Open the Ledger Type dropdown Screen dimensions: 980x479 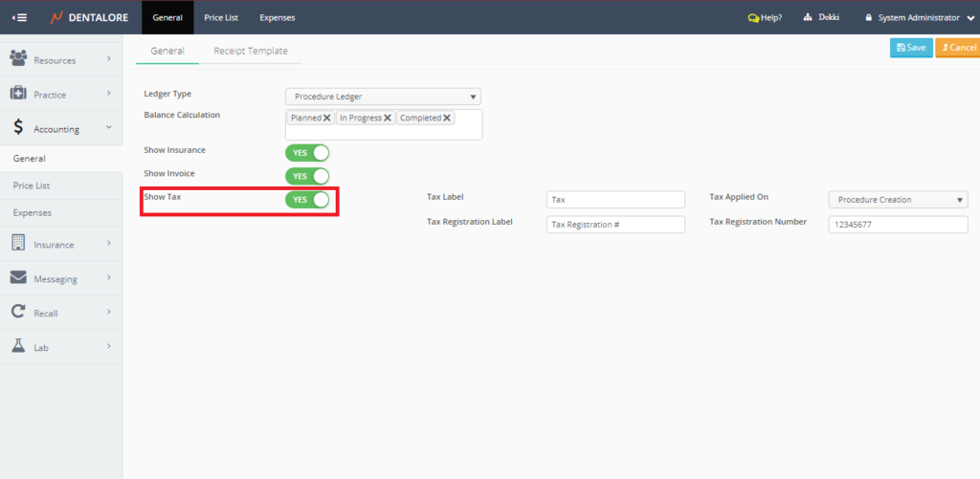click(383, 97)
